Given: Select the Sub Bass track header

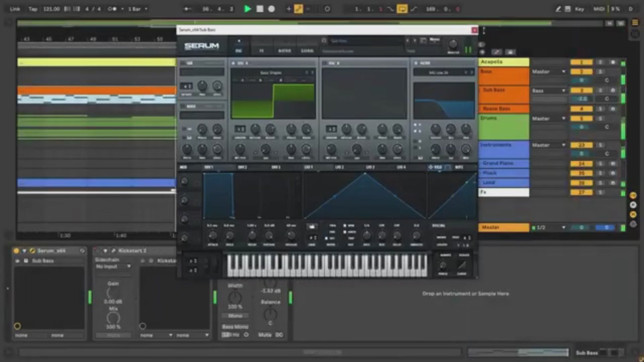Looking at the screenshot, I should click(x=504, y=95).
